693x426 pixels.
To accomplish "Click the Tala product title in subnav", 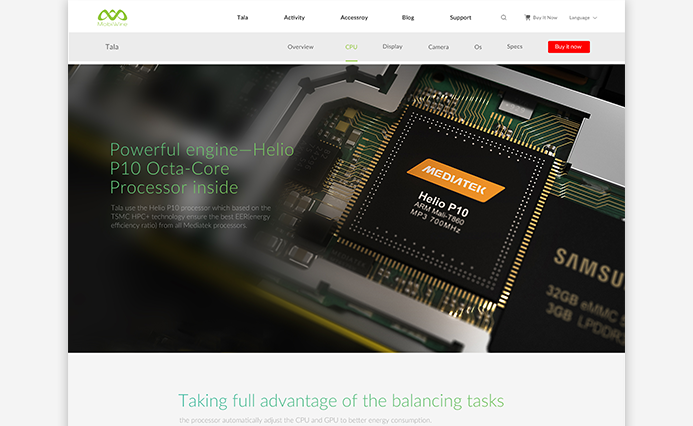I will 111,47.
